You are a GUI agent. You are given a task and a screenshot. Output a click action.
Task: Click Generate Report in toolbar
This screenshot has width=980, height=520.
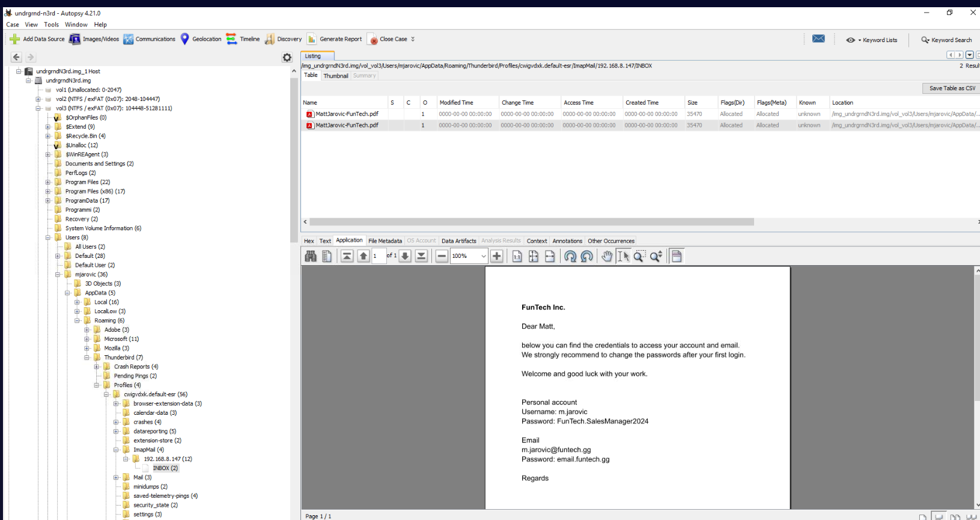[x=335, y=39]
